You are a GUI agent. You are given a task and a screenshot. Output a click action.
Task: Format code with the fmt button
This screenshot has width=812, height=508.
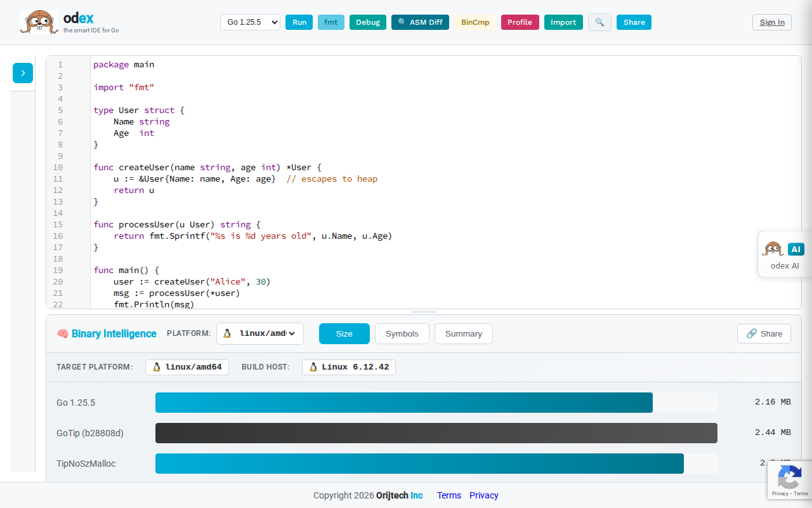(x=331, y=22)
